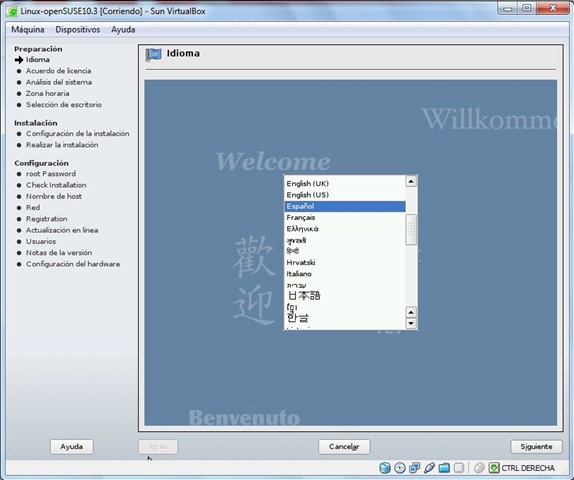Viewport: 574px width, 480px height.
Task: Open the Máquina menu
Action: [28, 30]
